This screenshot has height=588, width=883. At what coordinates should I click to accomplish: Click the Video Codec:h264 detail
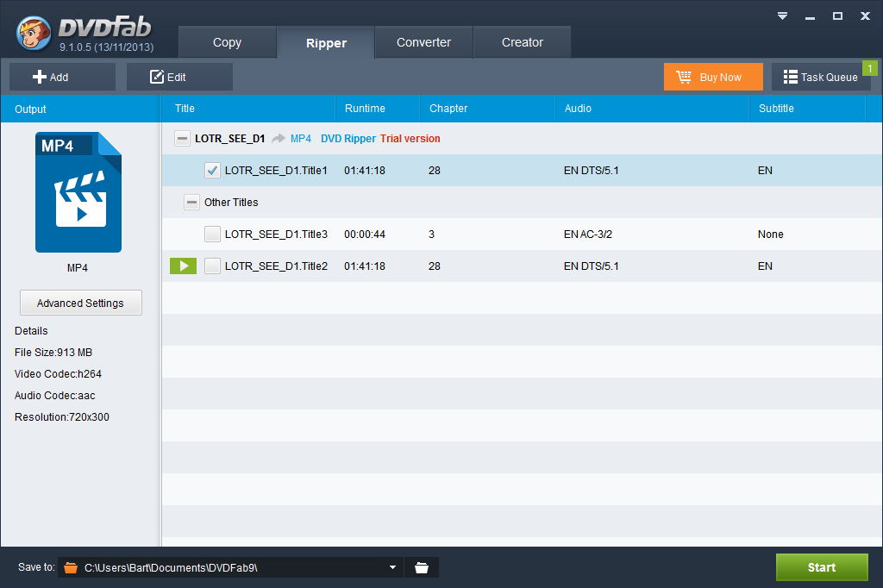coord(58,374)
